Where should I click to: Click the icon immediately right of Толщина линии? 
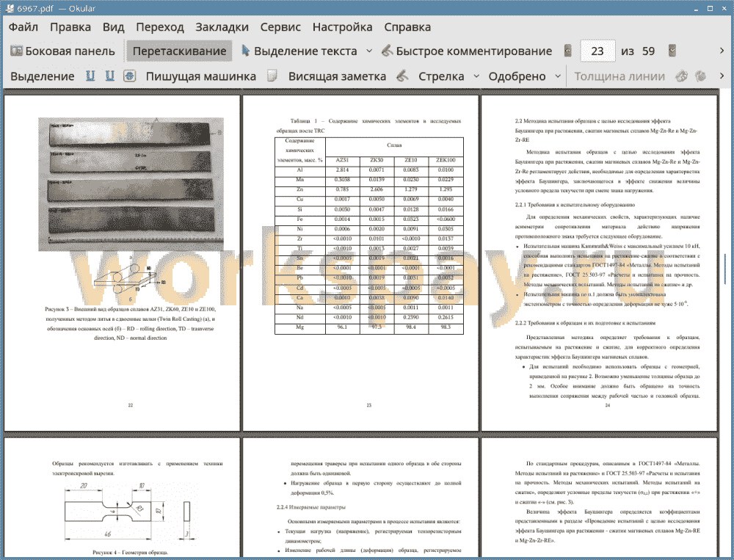coord(682,76)
